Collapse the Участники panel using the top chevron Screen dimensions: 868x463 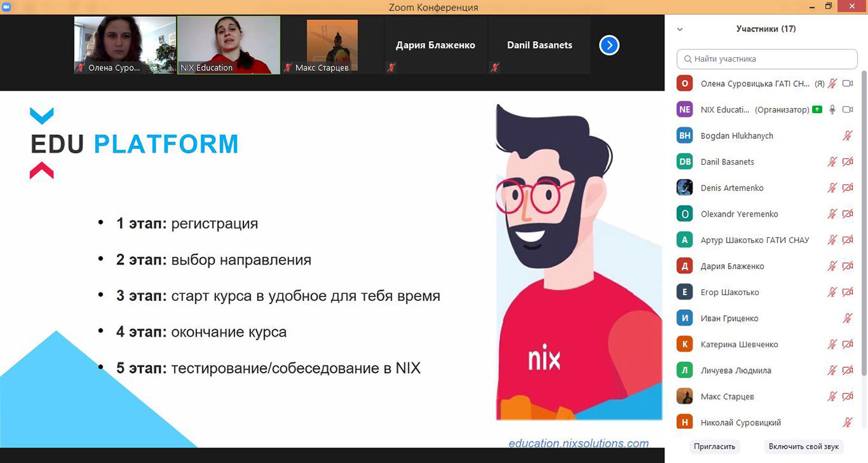tap(680, 30)
